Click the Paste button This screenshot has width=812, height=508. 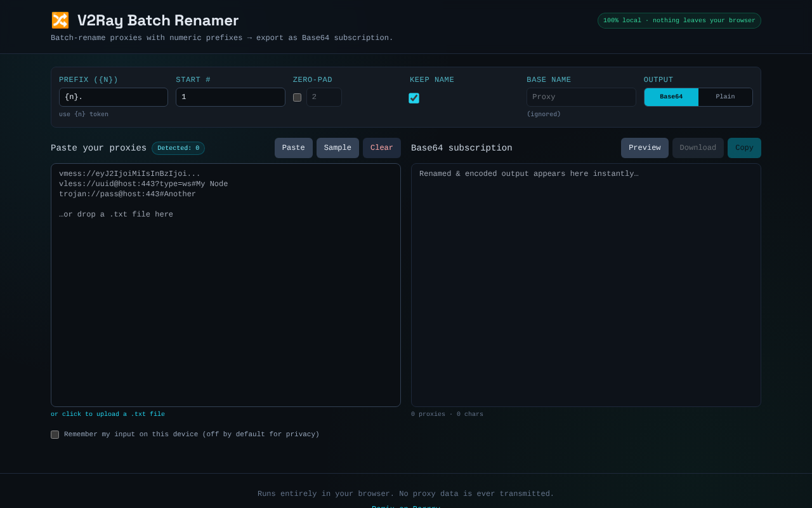pos(294,148)
